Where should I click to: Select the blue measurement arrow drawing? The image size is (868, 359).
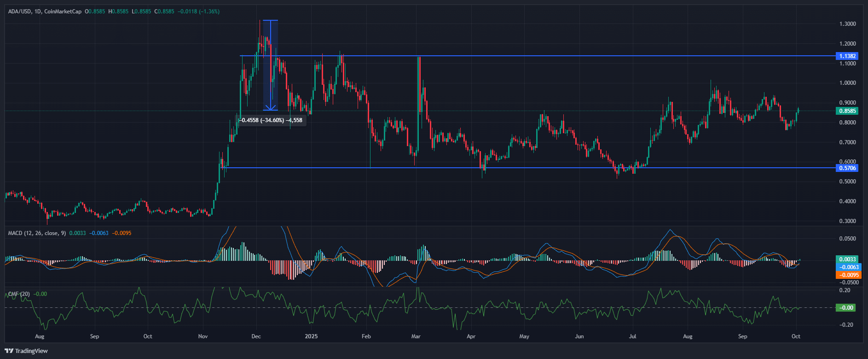tap(270, 65)
